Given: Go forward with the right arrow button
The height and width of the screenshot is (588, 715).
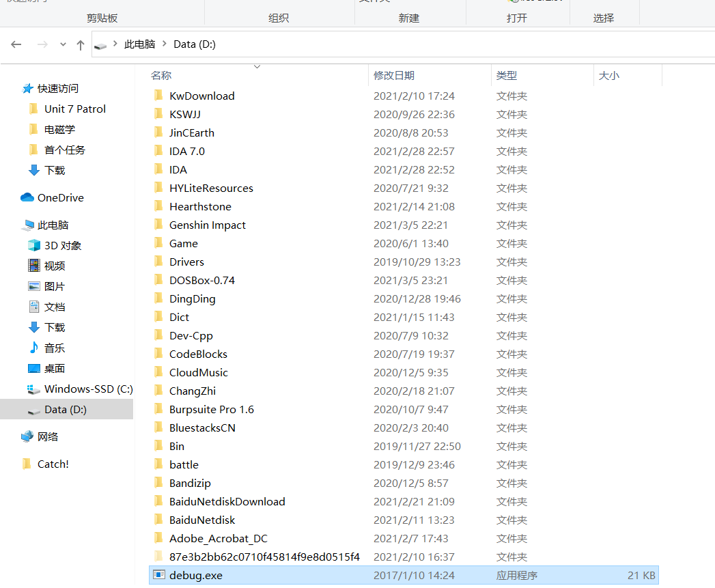Looking at the screenshot, I should click(x=42, y=44).
